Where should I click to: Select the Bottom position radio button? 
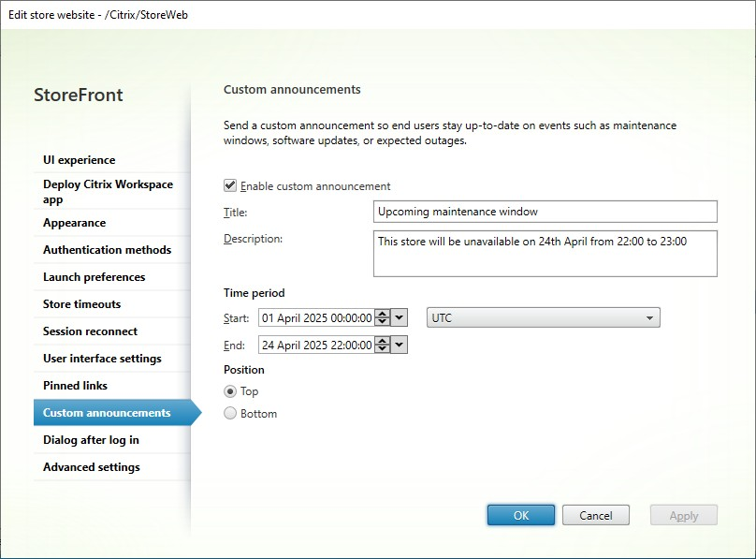pyautogui.click(x=230, y=412)
